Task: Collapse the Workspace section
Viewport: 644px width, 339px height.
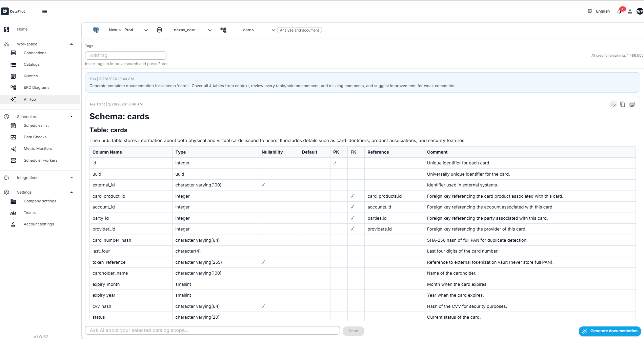Action: (72, 44)
